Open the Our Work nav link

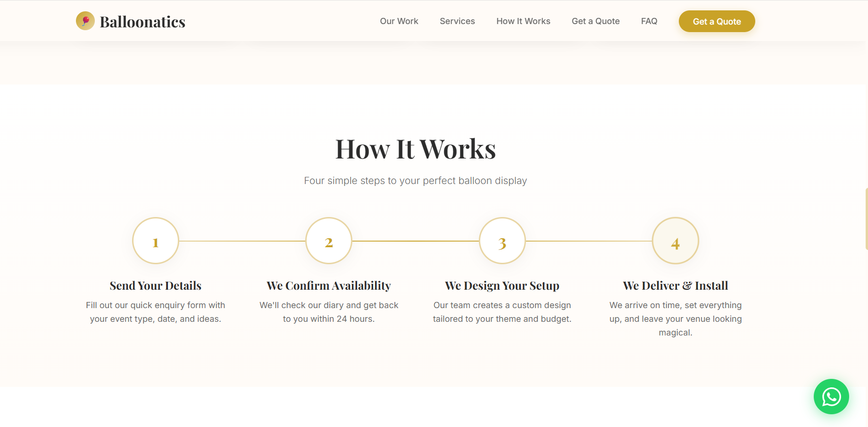pyautogui.click(x=399, y=21)
